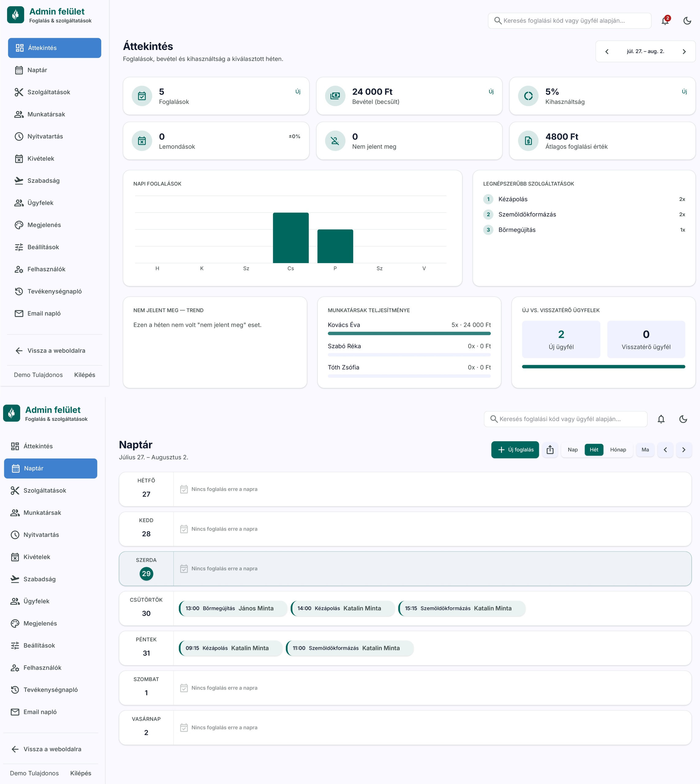
Task: Click the bell icon on Naptár page header
Action: pyautogui.click(x=661, y=419)
